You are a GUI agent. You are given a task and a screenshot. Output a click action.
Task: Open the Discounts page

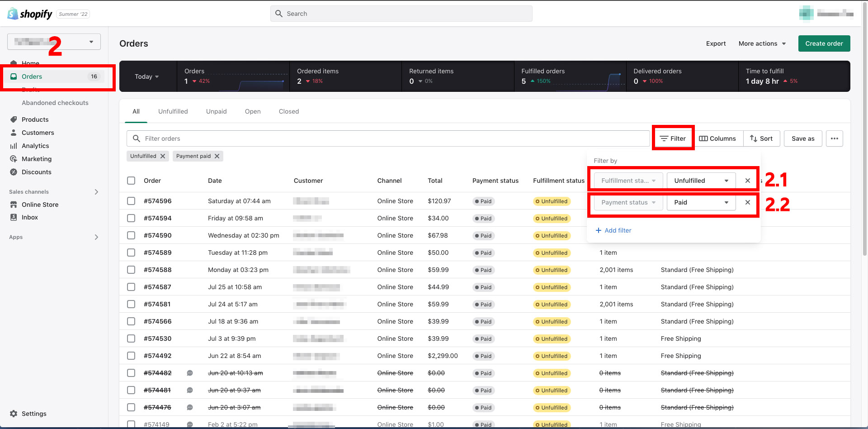(x=37, y=172)
